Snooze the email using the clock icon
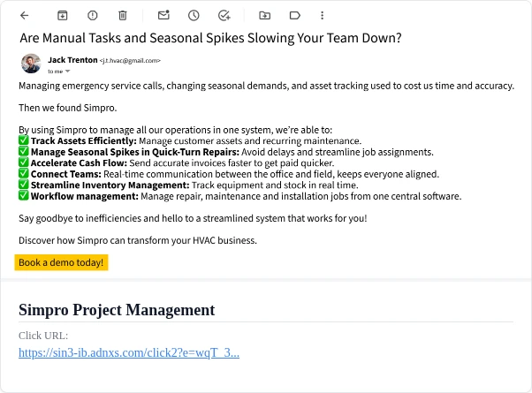Screen dimensions: 532x393 [194, 16]
